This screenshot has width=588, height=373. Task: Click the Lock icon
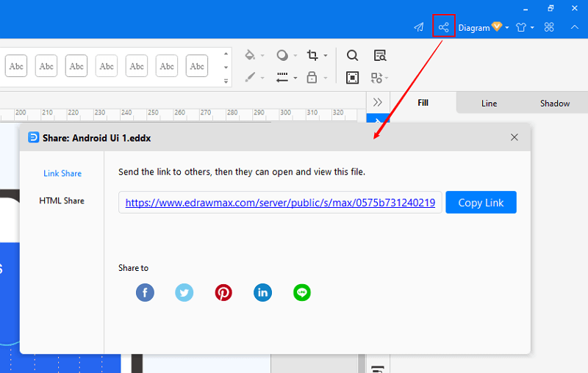click(x=312, y=77)
